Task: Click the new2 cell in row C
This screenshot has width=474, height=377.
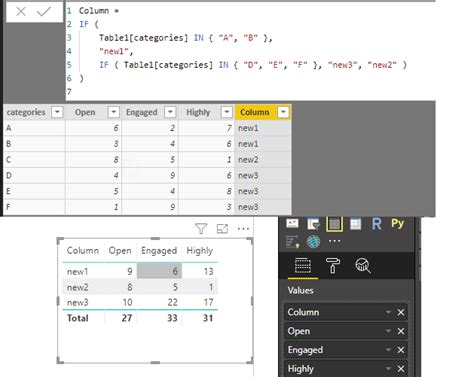Action: point(263,160)
